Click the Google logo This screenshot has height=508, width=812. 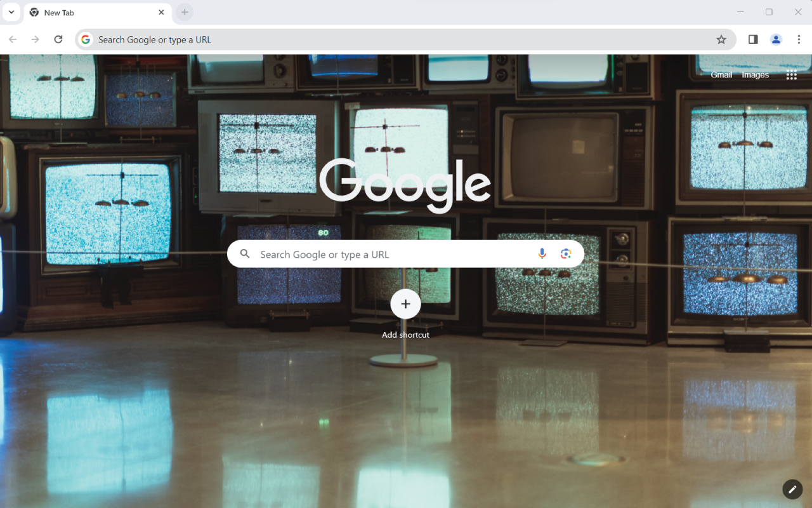point(405,185)
